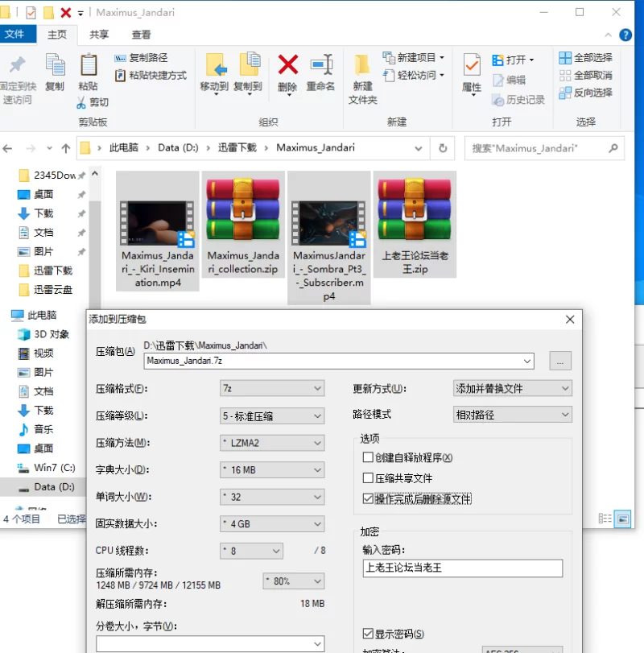This screenshot has height=653, width=644.
Task: Click the password input field
Action: (x=463, y=568)
